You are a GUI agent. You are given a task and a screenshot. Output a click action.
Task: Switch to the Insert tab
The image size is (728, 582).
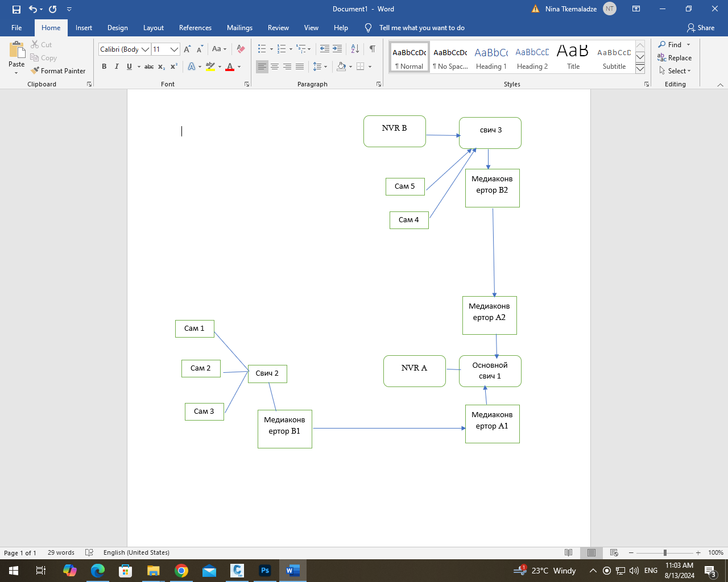pyautogui.click(x=84, y=28)
